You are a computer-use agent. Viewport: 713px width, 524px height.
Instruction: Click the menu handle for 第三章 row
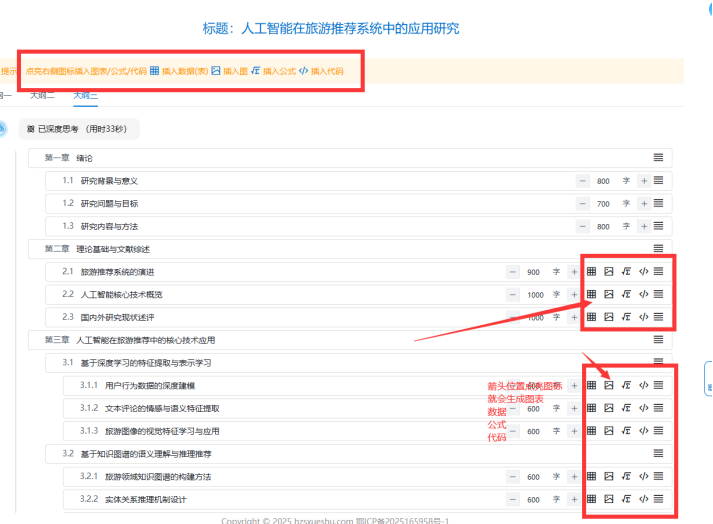pos(658,340)
